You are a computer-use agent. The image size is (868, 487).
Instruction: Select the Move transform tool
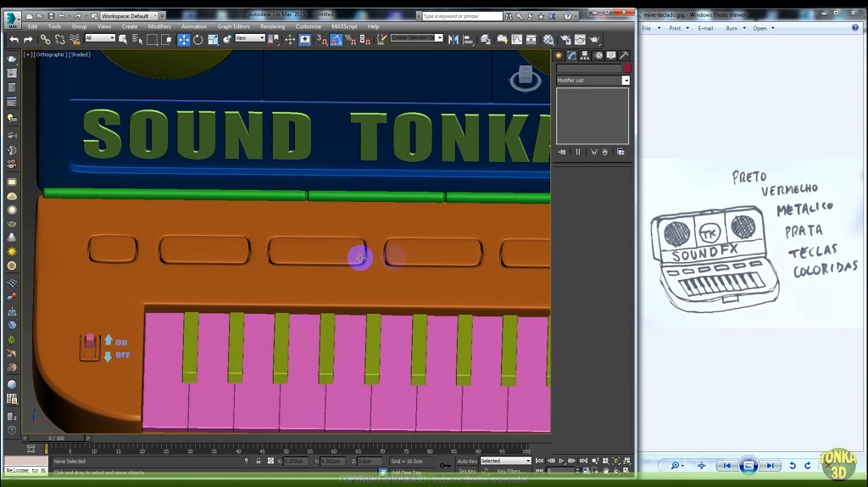click(183, 40)
